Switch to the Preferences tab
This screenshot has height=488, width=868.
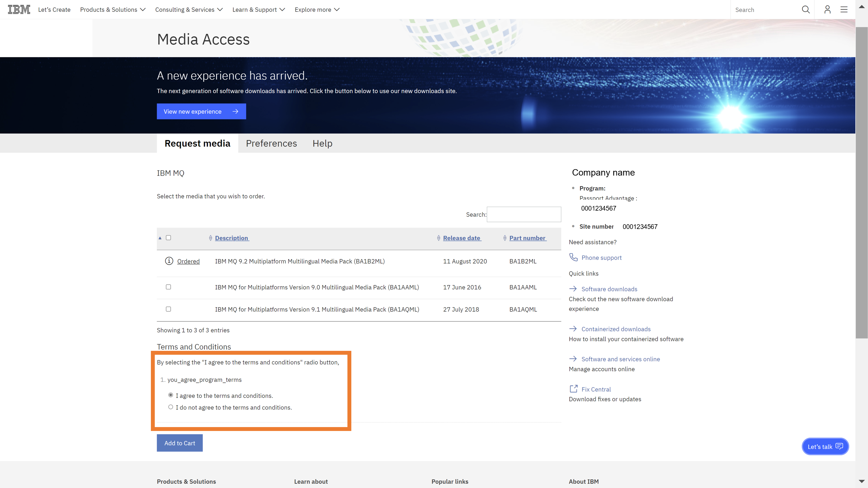tap(271, 143)
